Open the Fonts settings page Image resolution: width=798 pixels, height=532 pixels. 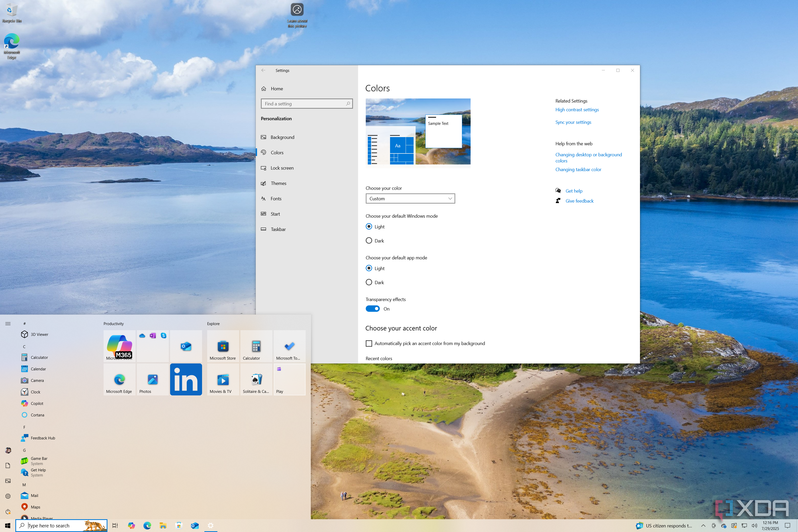pyautogui.click(x=307, y=198)
